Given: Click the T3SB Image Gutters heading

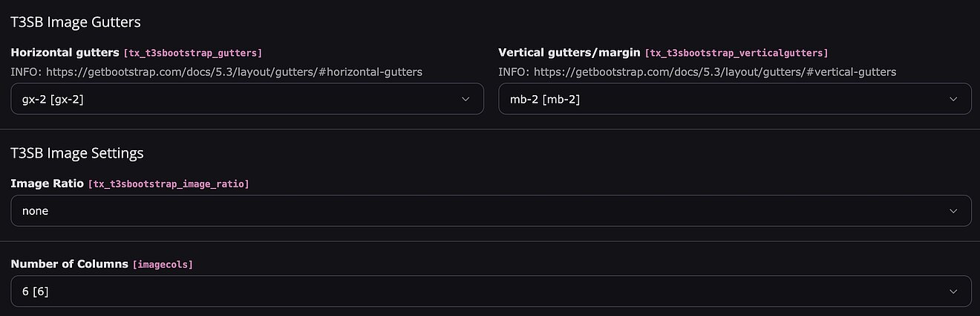Looking at the screenshot, I should click(76, 22).
